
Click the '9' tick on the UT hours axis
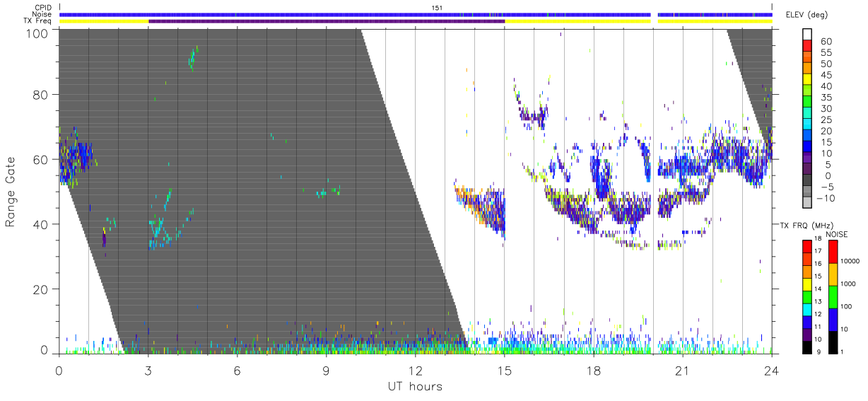pos(326,369)
